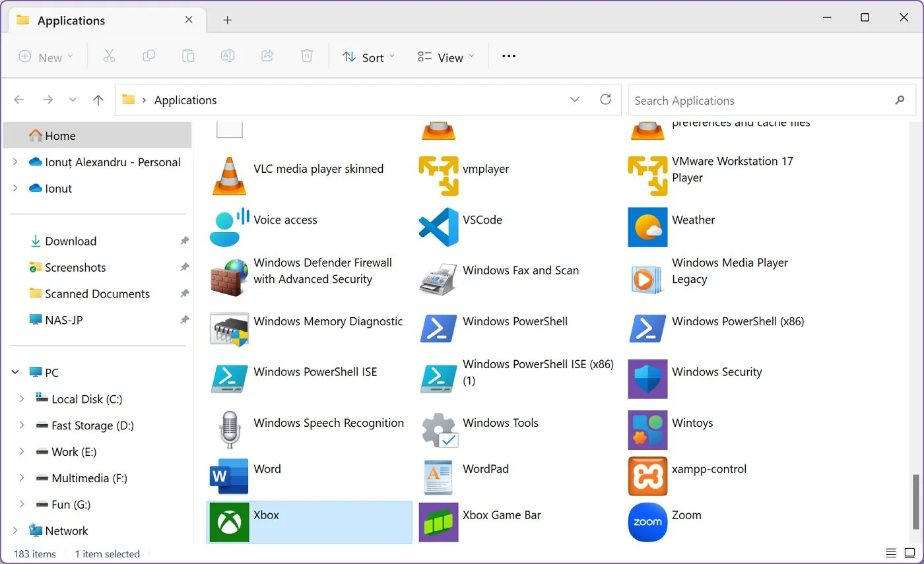The height and width of the screenshot is (564, 924).
Task: Open the Sort options dropdown
Action: tap(369, 57)
